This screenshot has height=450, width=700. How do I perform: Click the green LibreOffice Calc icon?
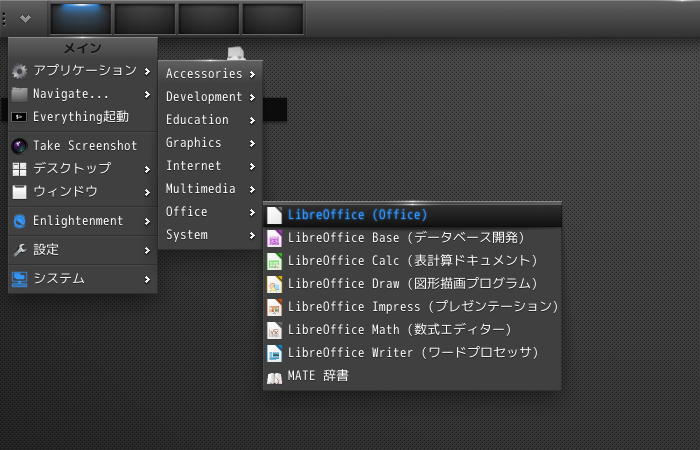point(274,261)
